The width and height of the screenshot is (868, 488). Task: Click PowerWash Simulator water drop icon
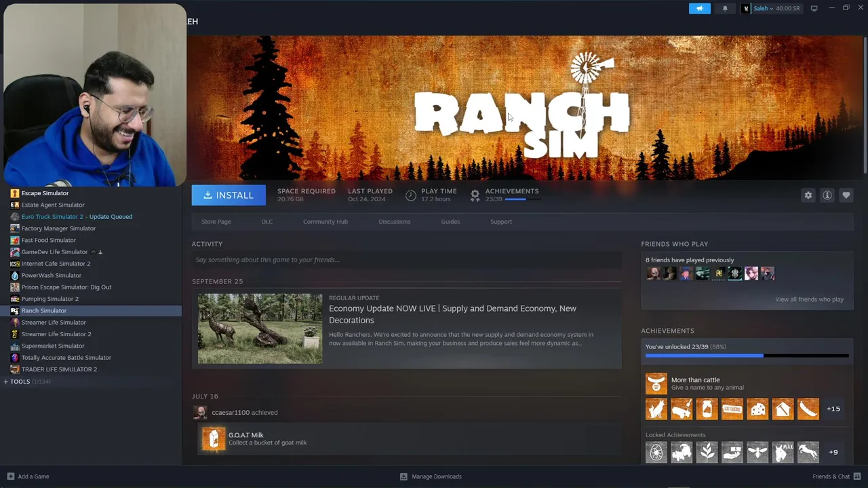[x=15, y=275]
